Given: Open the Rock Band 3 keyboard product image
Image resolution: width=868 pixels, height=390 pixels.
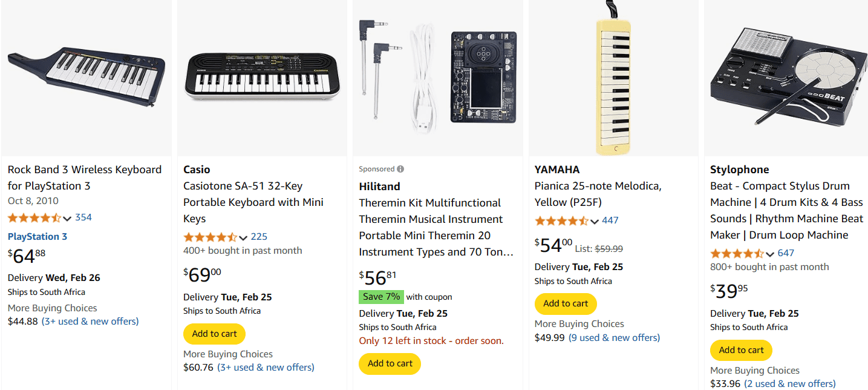Looking at the screenshot, I should tap(86, 78).
